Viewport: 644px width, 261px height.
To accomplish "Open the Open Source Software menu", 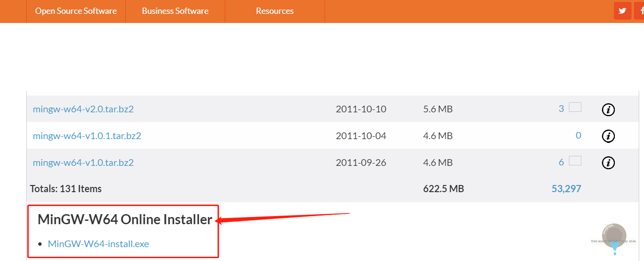I will coord(76,11).
